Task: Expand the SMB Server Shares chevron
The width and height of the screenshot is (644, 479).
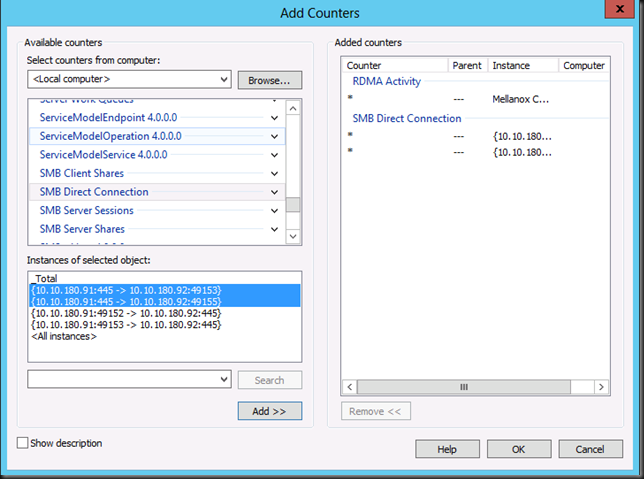Action: [x=274, y=229]
